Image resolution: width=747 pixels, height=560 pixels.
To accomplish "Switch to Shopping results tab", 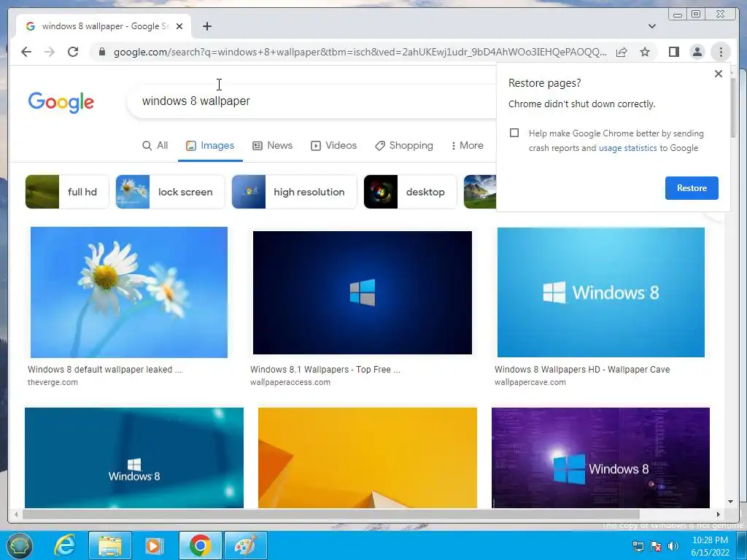I will pyautogui.click(x=404, y=146).
